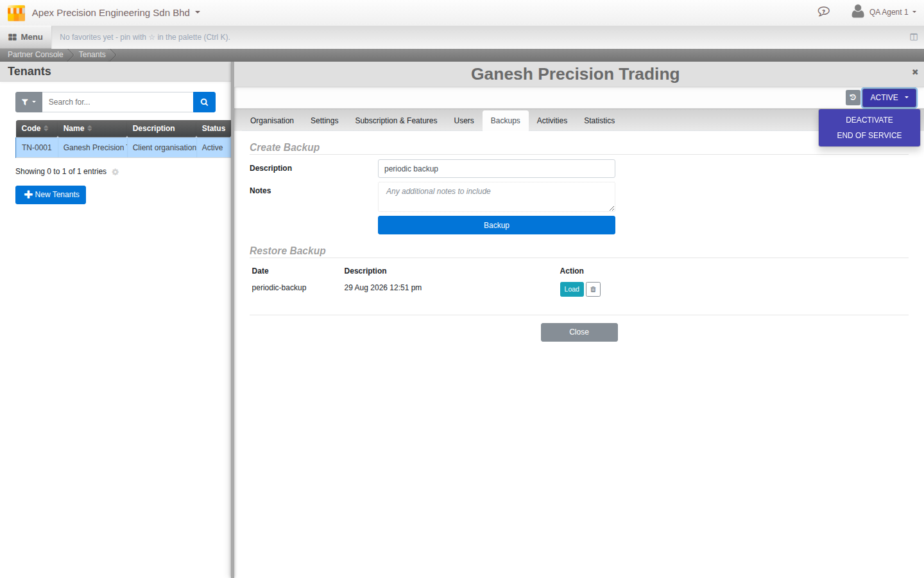Screen dimensions: 924x578
Task: Open the Users tab
Action: (464, 121)
